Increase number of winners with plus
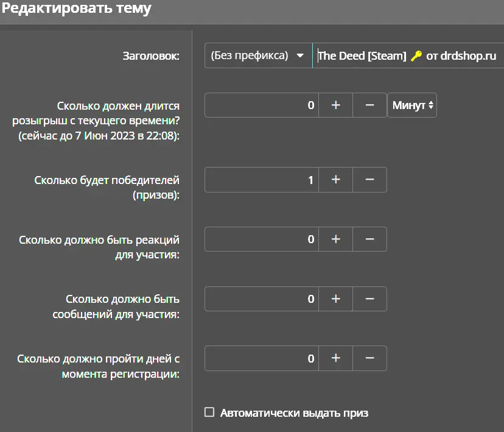This screenshot has height=432, width=504. tap(335, 180)
